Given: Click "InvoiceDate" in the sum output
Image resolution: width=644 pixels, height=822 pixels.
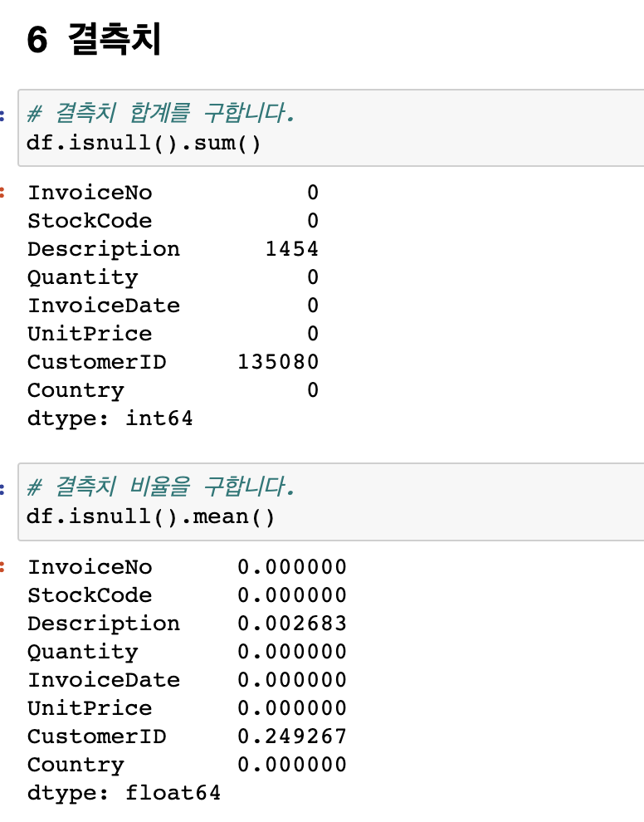Looking at the screenshot, I should (x=103, y=306).
